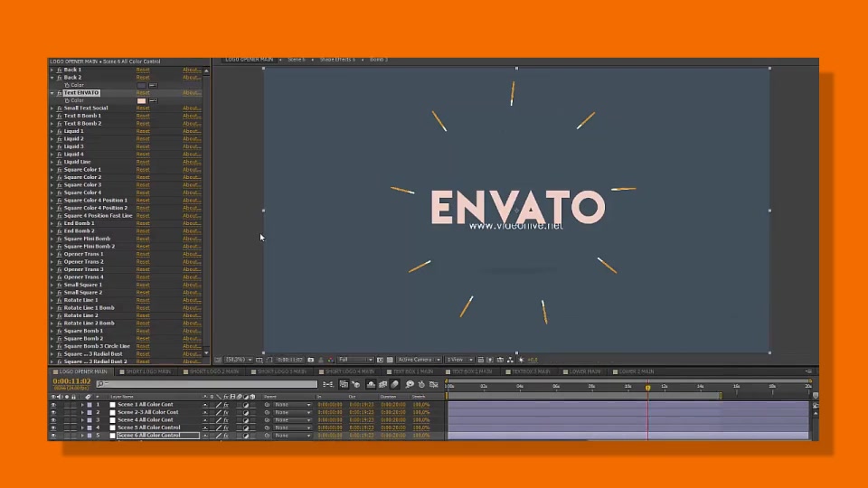The image size is (868, 488).
Task: Open the Parent dropdown for Scene 5 layer
Action: coord(293,427)
